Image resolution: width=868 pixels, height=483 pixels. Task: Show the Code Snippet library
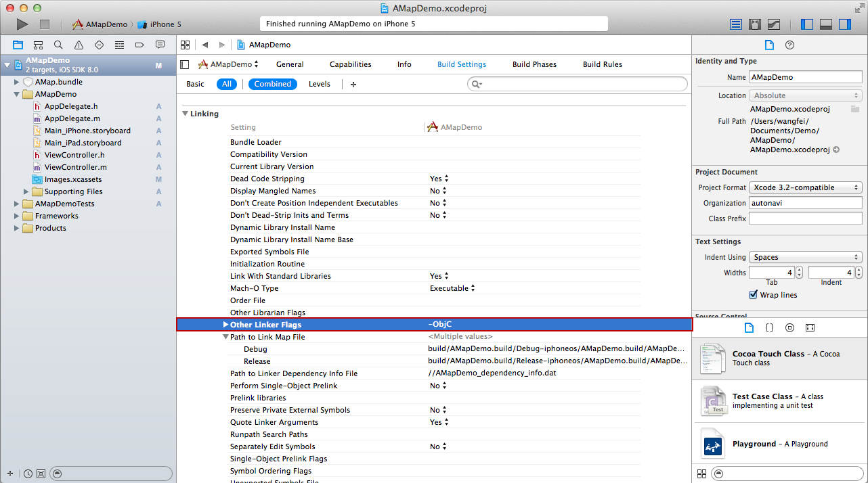tap(769, 328)
